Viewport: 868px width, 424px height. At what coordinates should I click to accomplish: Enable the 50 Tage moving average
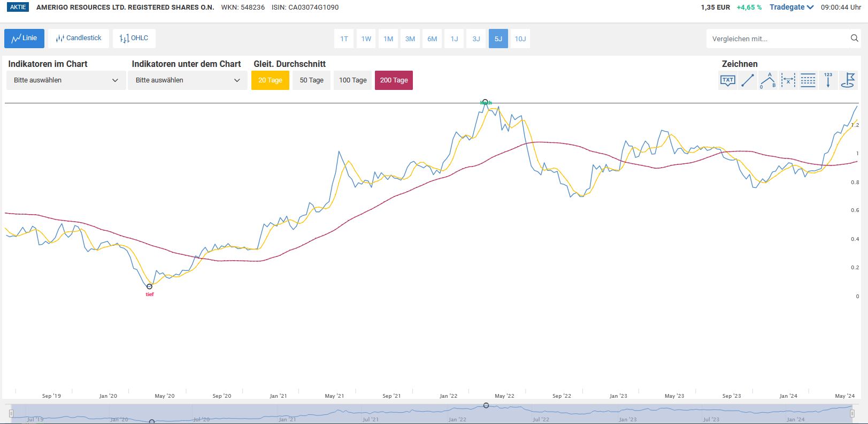pos(311,80)
